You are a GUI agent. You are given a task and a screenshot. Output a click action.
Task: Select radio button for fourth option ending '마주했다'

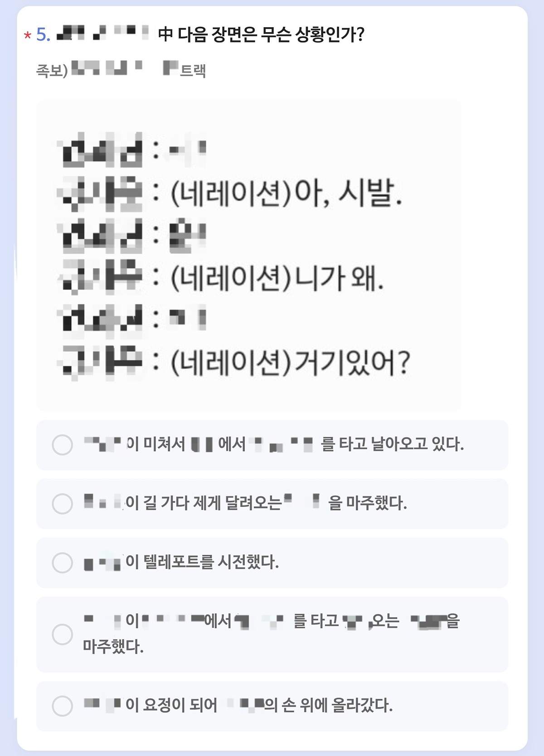(63, 634)
